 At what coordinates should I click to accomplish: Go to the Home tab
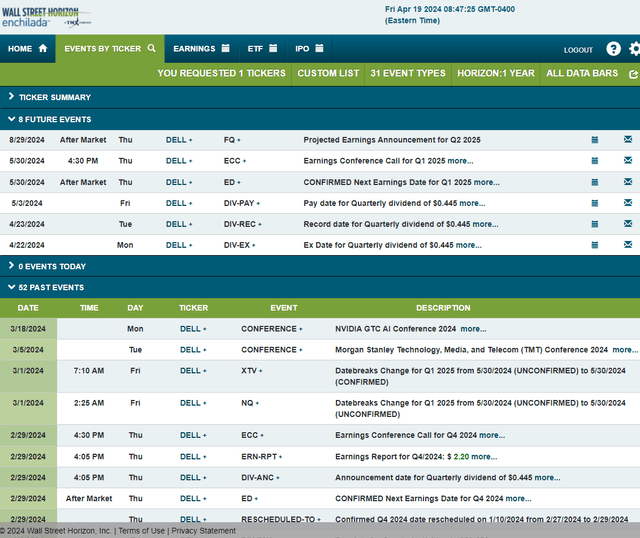(x=28, y=49)
